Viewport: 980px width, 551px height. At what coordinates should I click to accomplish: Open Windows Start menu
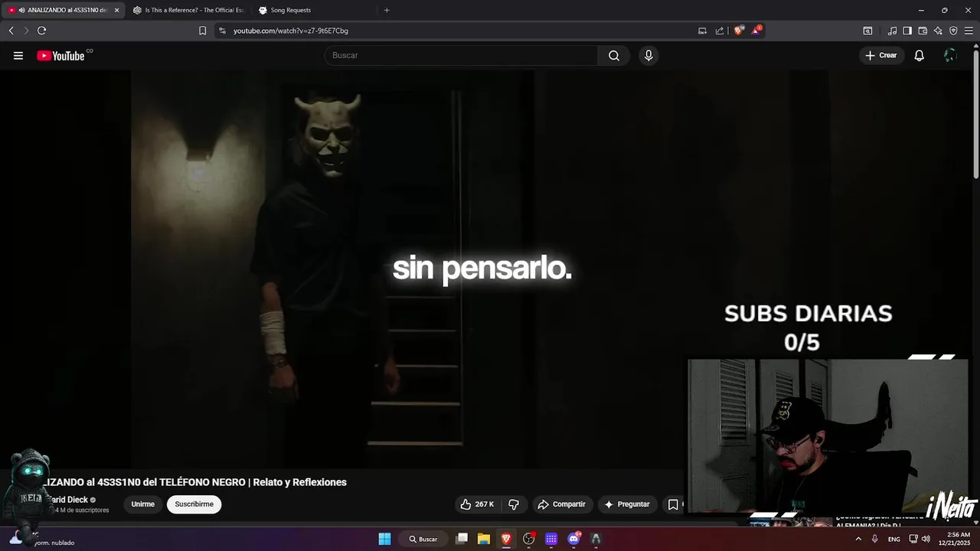coord(384,539)
